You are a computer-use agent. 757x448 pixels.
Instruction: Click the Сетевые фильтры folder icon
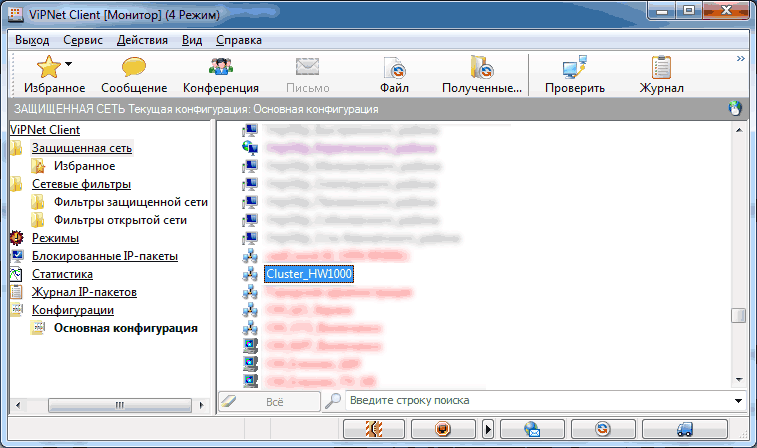[16, 184]
